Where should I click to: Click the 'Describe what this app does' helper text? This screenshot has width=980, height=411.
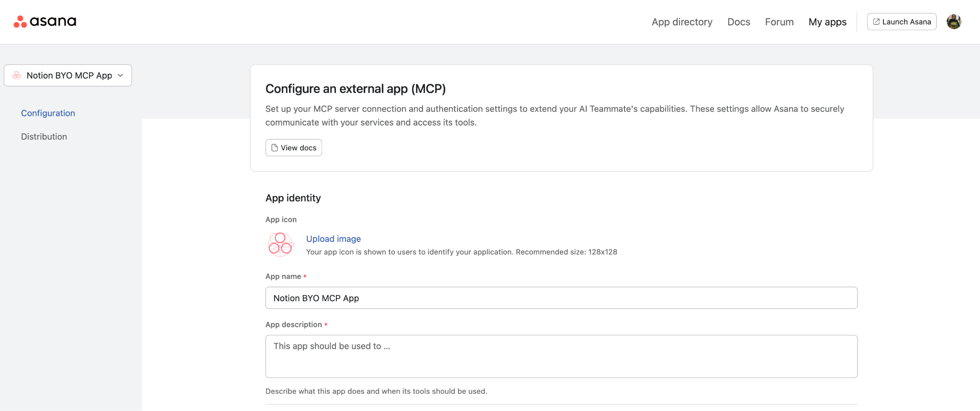coord(376,391)
